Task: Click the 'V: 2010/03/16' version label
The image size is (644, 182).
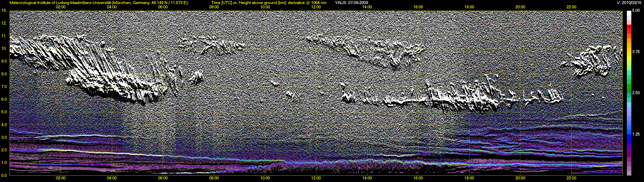Action: [x=629, y=3]
